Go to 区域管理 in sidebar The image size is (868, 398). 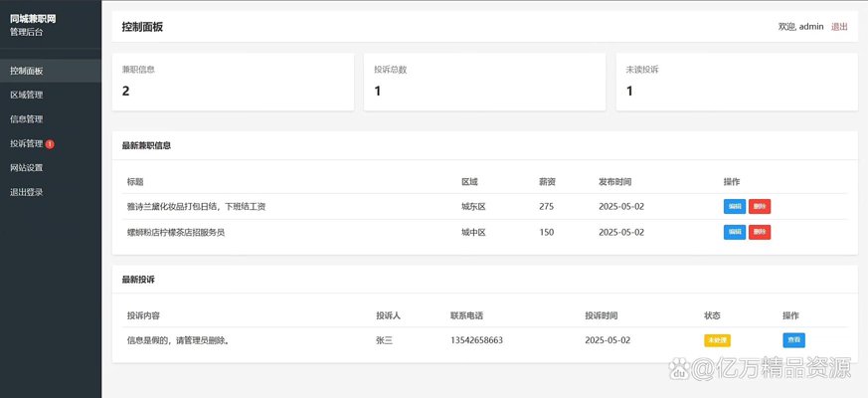coord(51,95)
